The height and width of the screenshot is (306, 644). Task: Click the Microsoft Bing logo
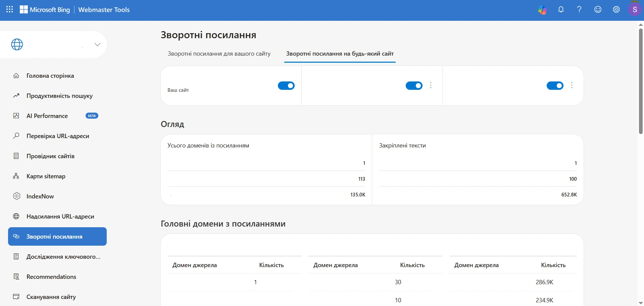click(45, 10)
